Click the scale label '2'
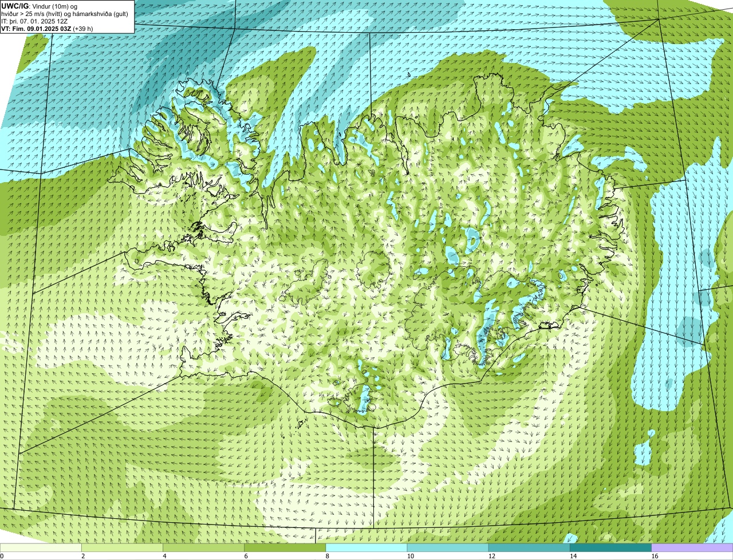The image size is (733, 560). tap(83, 556)
